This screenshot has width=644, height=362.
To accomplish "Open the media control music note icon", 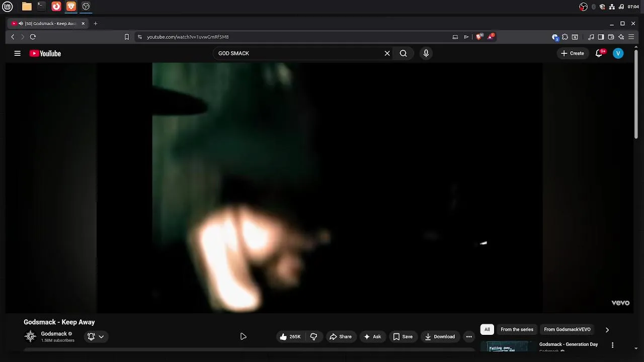I will coord(591,37).
